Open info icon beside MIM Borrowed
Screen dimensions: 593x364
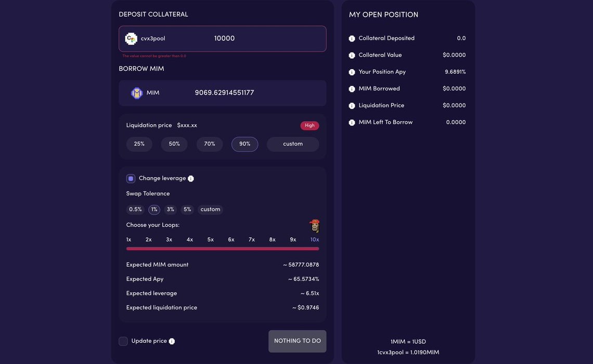352,89
